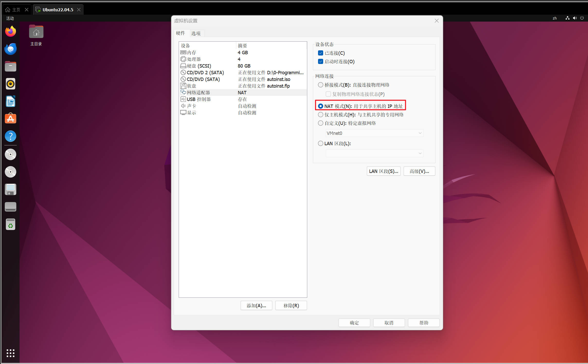The height and width of the screenshot is (364, 588).
Task: Choose 仅主机模式(H) radio option
Action: click(320, 115)
